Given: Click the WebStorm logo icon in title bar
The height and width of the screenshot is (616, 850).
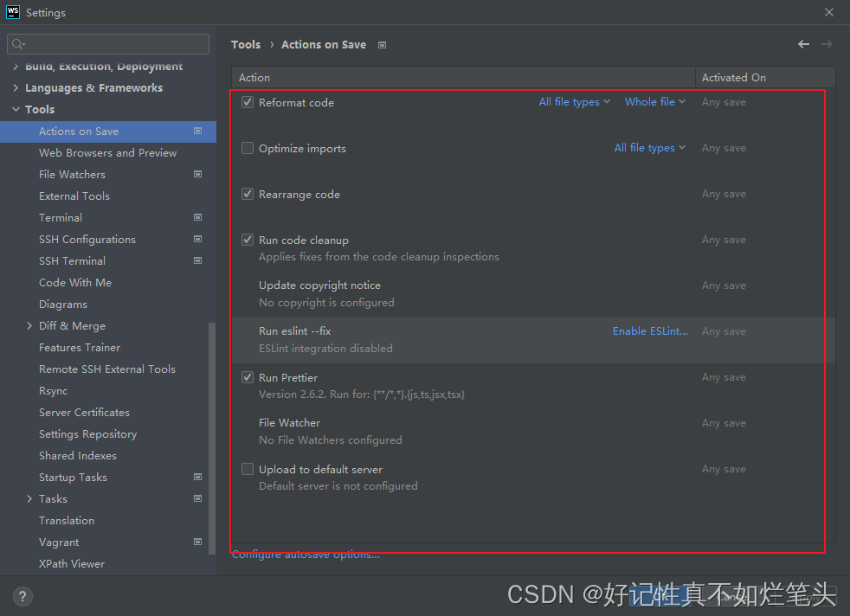Looking at the screenshot, I should click(x=12, y=12).
